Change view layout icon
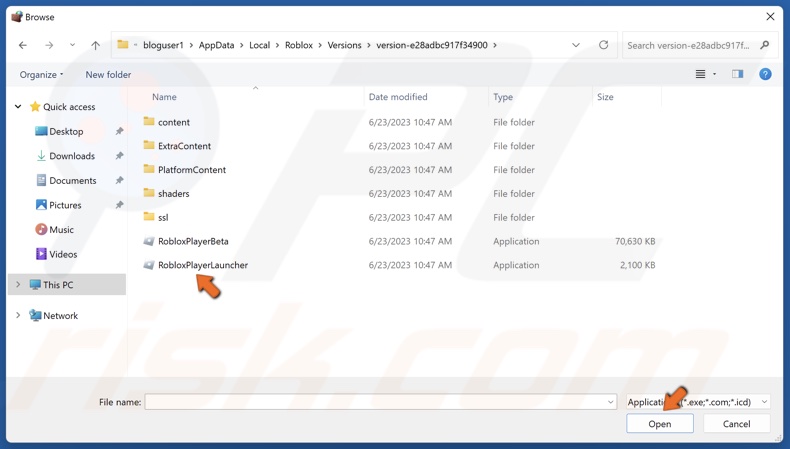 tap(700, 74)
